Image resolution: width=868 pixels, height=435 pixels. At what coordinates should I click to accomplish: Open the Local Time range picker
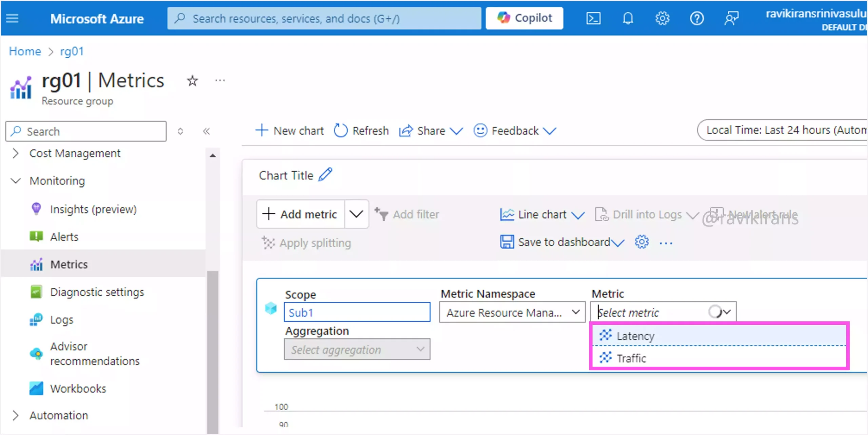782,130
